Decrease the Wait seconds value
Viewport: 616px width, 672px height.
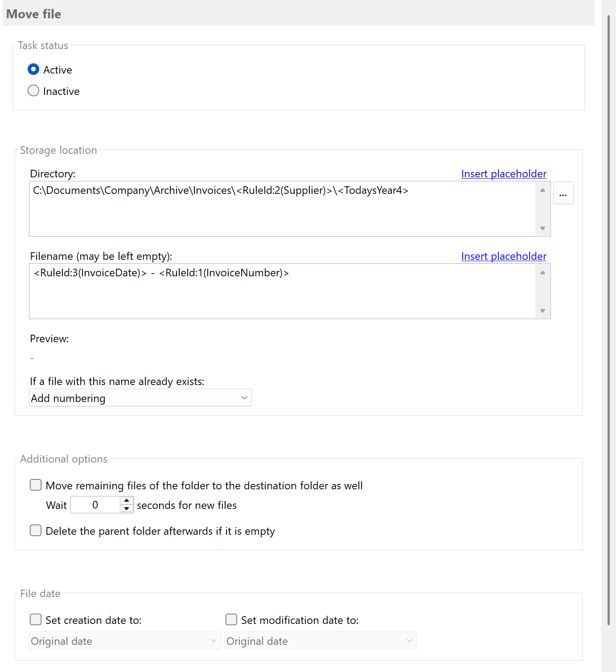(x=127, y=508)
